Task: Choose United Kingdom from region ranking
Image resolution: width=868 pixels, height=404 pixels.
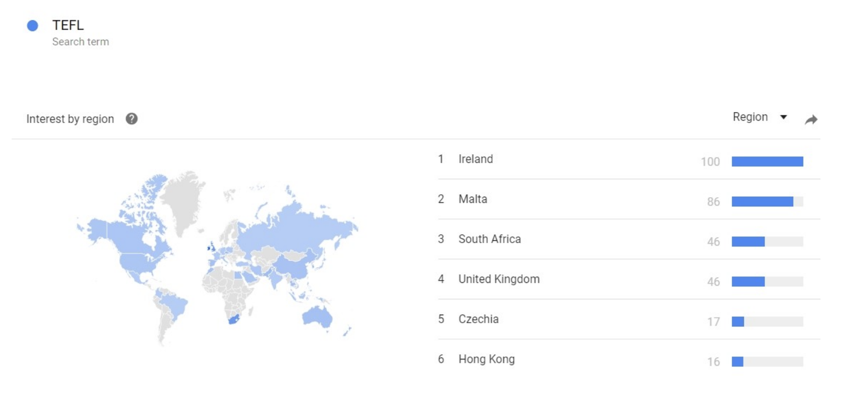Action: pos(498,280)
